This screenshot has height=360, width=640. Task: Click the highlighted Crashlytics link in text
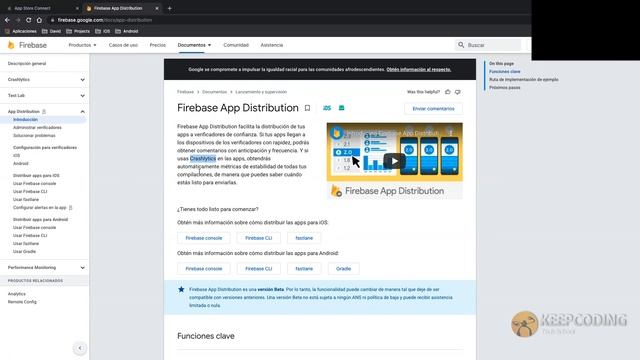click(x=203, y=158)
